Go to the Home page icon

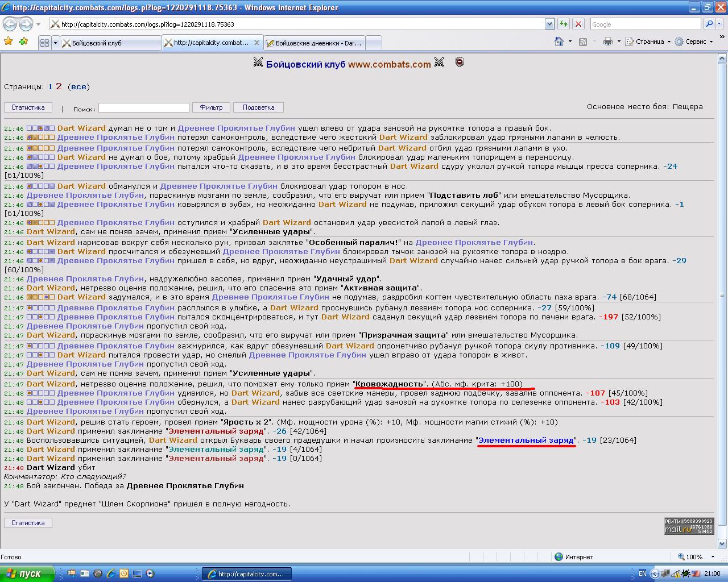click(x=559, y=41)
